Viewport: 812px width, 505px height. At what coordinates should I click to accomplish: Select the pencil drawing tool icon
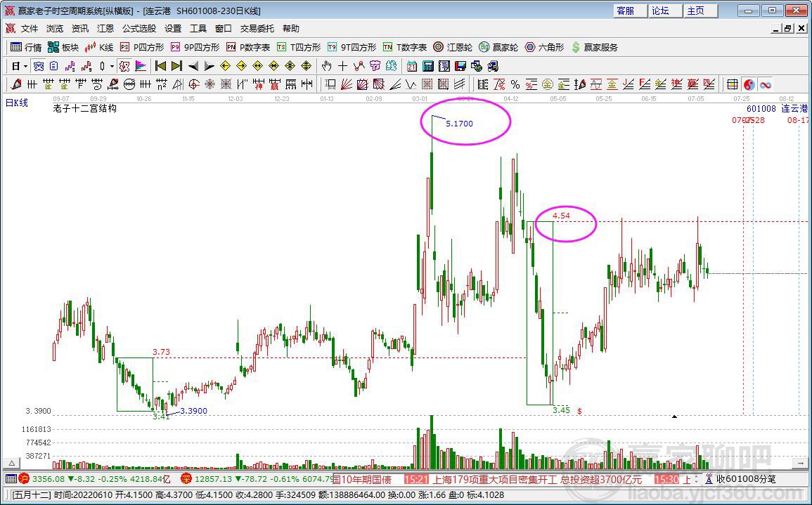tap(16, 84)
